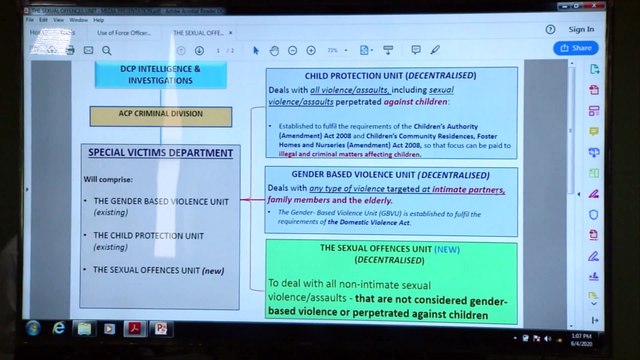Open the Edit menu
640x360 pixels.
click(x=43, y=20)
